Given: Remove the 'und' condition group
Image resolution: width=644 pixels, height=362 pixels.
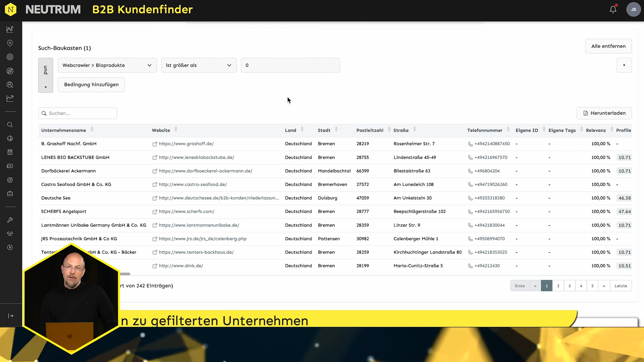Looking at the screenshot, I should (46, 87).
